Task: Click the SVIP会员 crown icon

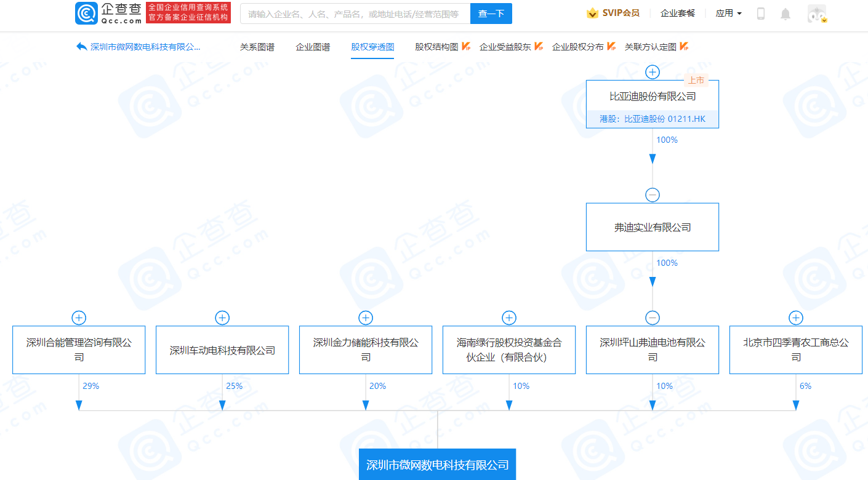Action: [x=592, y=14]
